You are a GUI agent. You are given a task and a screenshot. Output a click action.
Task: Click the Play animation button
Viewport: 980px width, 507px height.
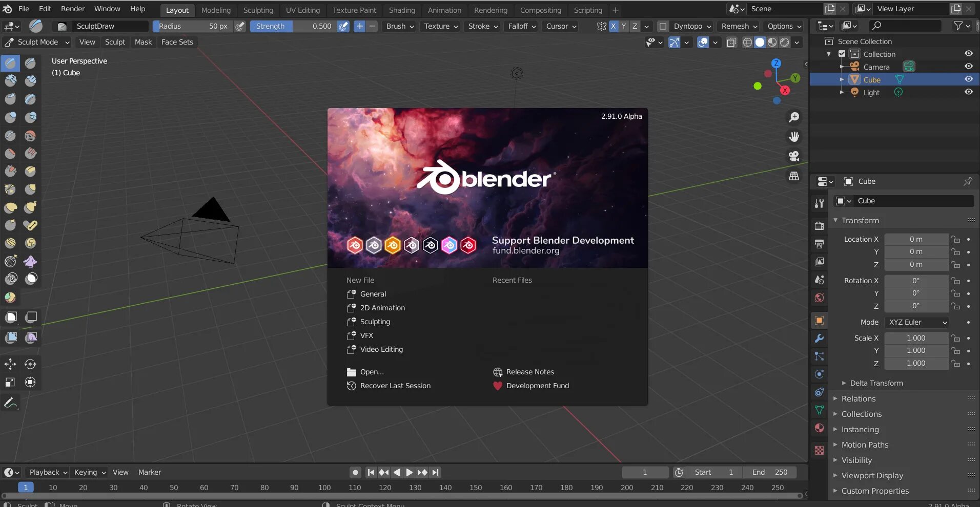coord(410,472)
